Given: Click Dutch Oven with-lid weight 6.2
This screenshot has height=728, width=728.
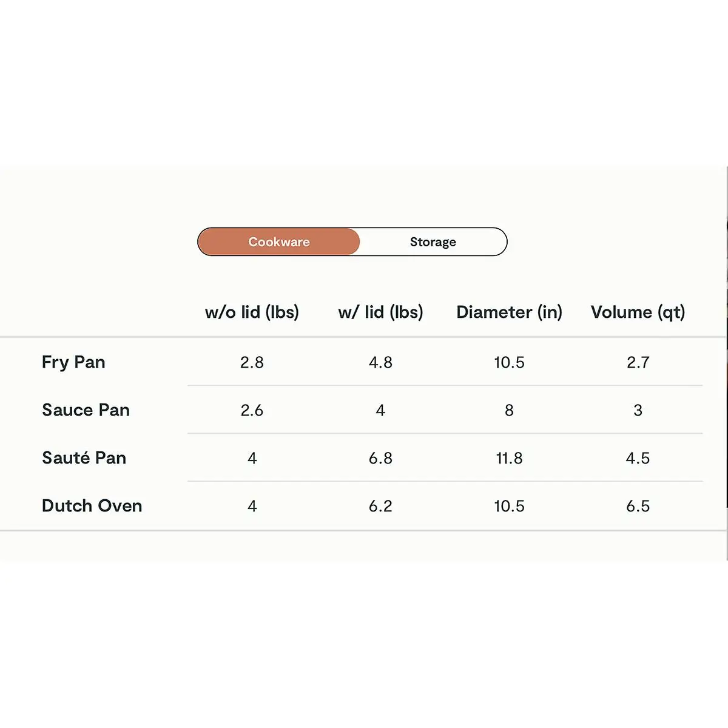Looking at the screenshot, I should [380, 507].
